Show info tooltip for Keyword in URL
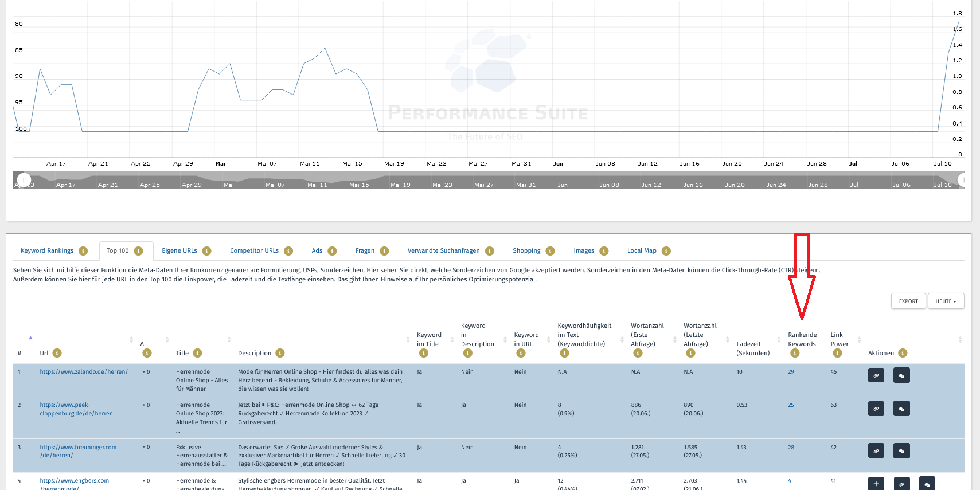980x490 pixels. (521, 353)
